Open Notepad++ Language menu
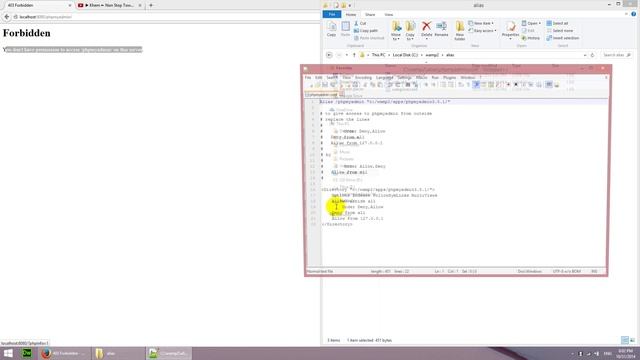Image resolution: width=640 pixels, height=360 pixels. pos(384,78)
